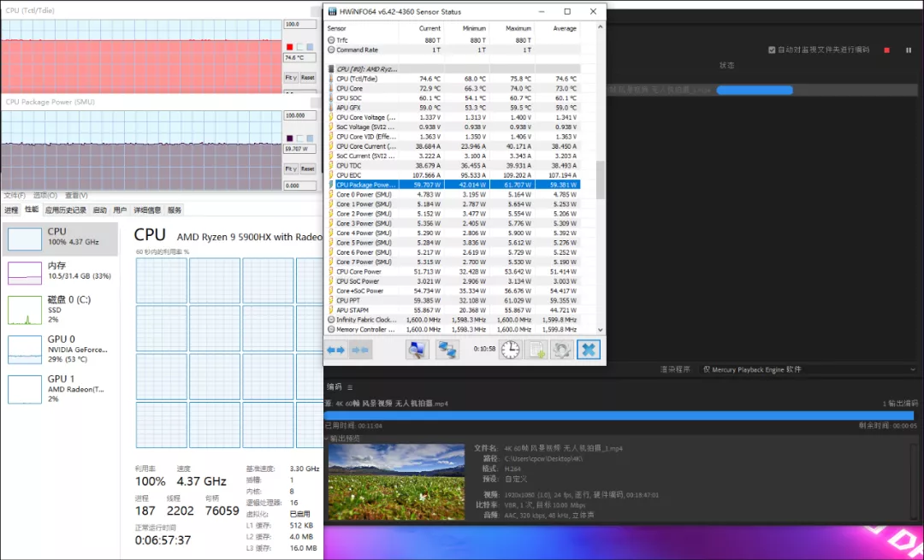
Task: Toggle auto-encode watch folders checkbox
Action: [772, 50]
